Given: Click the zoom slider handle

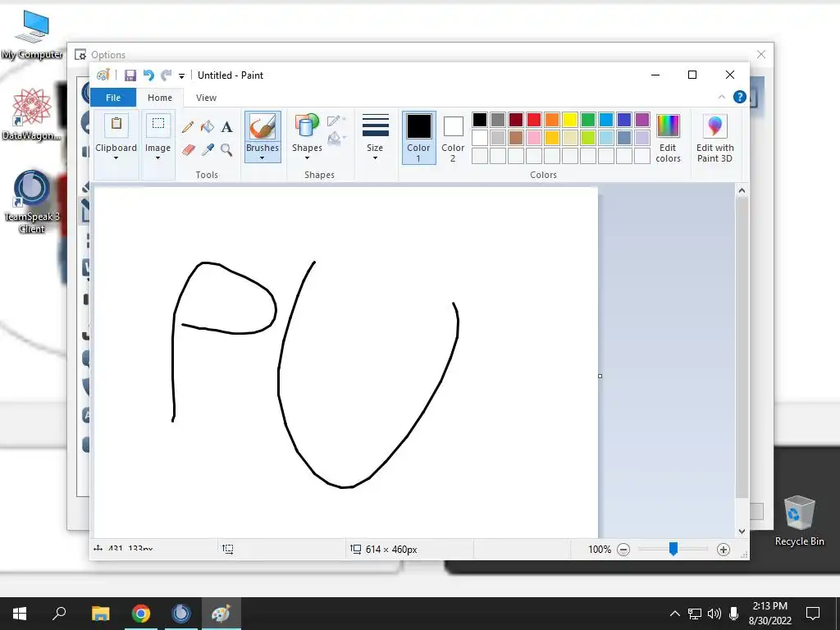Looking at the screenshot, I should (673, 549).
